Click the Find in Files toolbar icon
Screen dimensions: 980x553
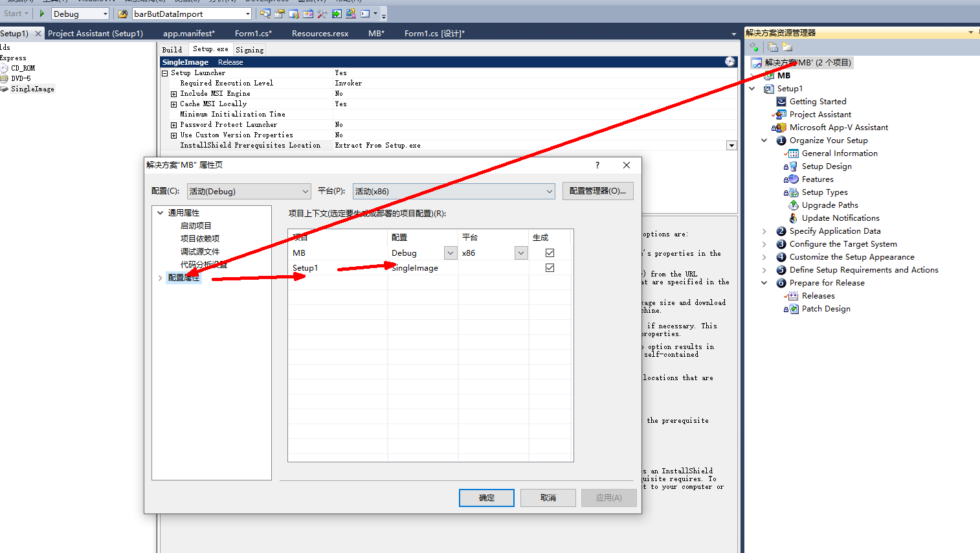pyautogui.click(x=265, y=14)
